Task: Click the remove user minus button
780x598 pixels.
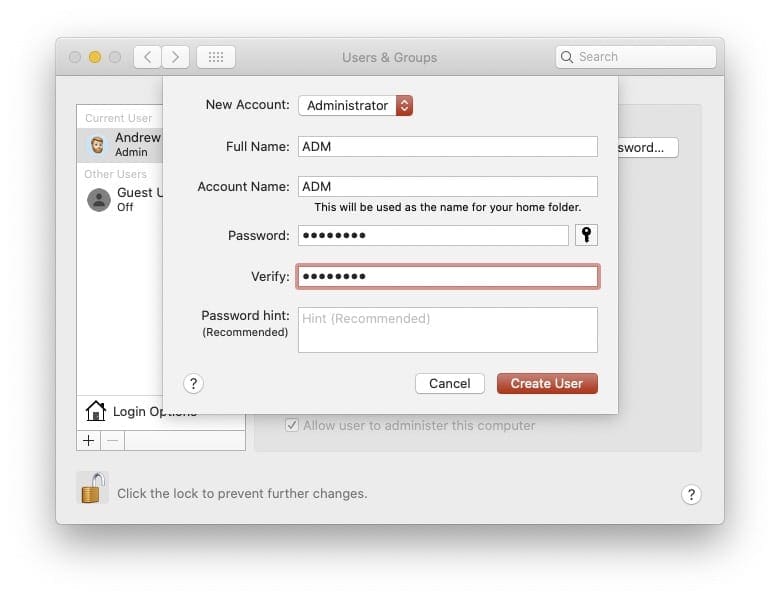Action: click(x=113, y=441)
